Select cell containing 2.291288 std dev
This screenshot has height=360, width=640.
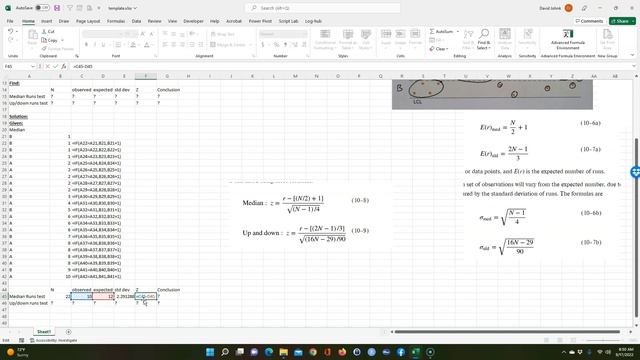pyautogui.click(x=124, y=296)
